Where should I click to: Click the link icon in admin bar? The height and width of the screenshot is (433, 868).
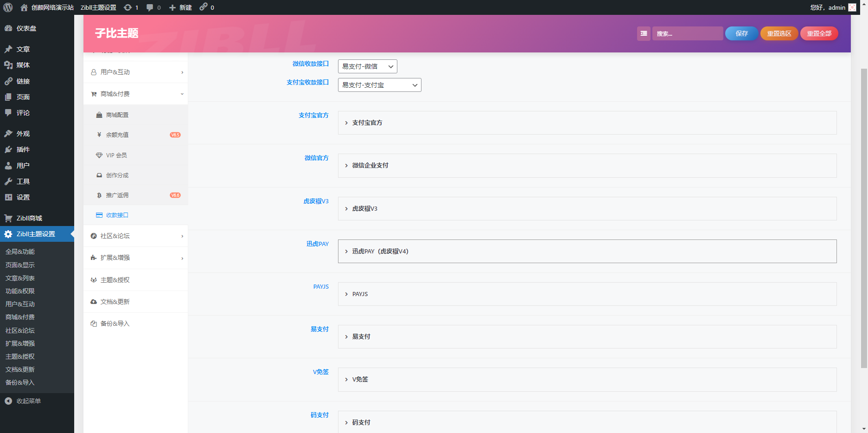tap(204, 7)
